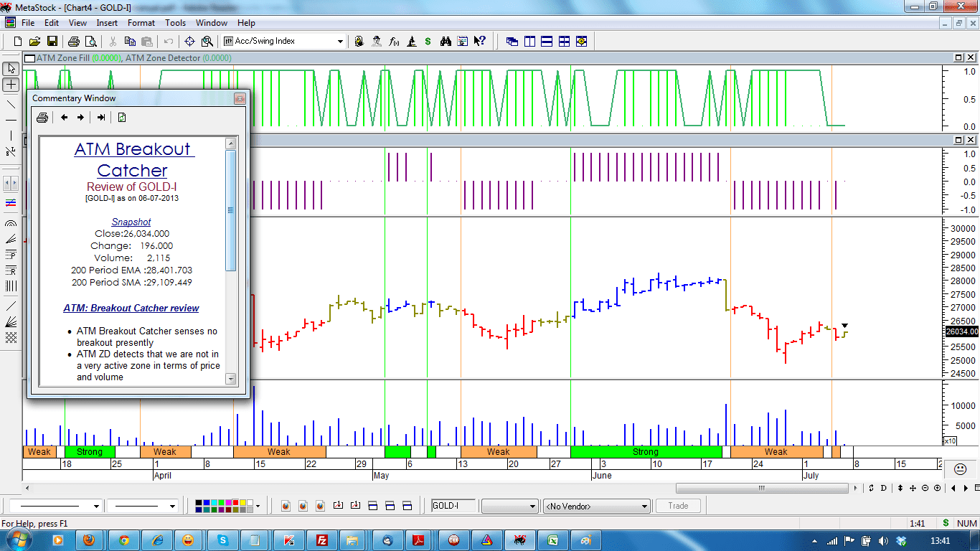
Task: Tile windows in stacked rows icon
Action: coord(547,42)
